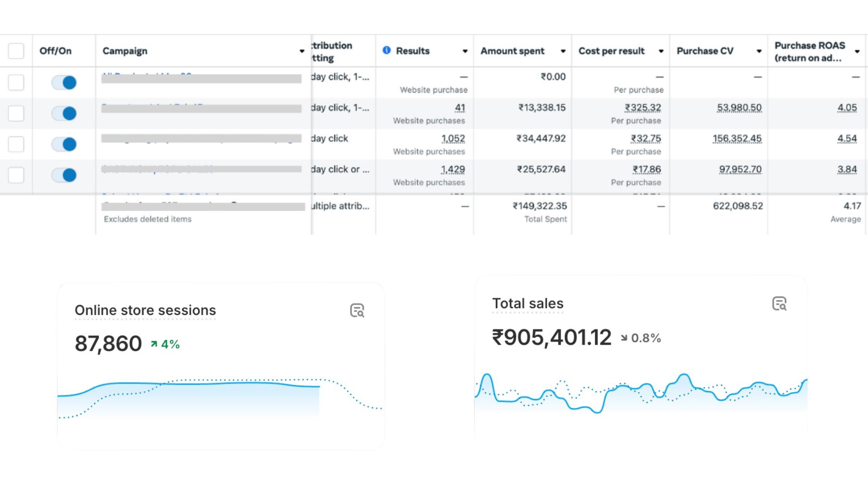868x488 pixels.
Task: Open the Campaign column dropdown arrow
Action: pyautogui.click(x=302, y=51)
